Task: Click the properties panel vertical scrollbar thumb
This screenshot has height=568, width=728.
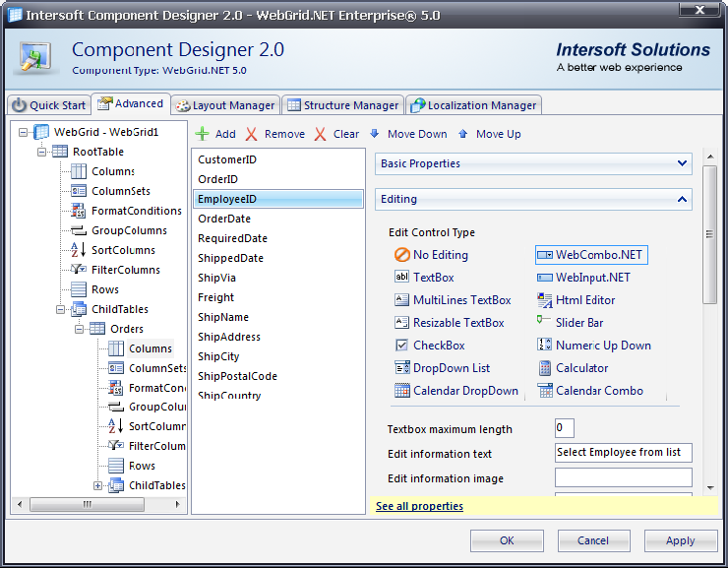Action: (x=709, y=234)
